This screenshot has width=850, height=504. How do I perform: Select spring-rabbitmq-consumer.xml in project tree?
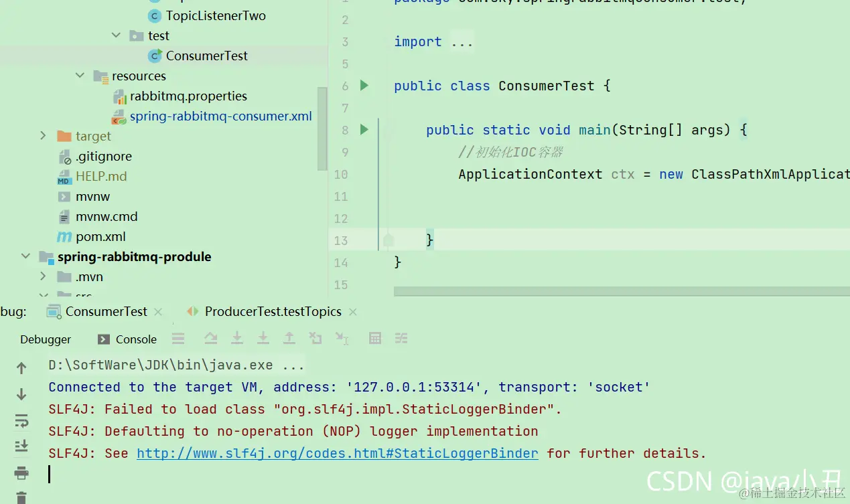click(221, 116)
